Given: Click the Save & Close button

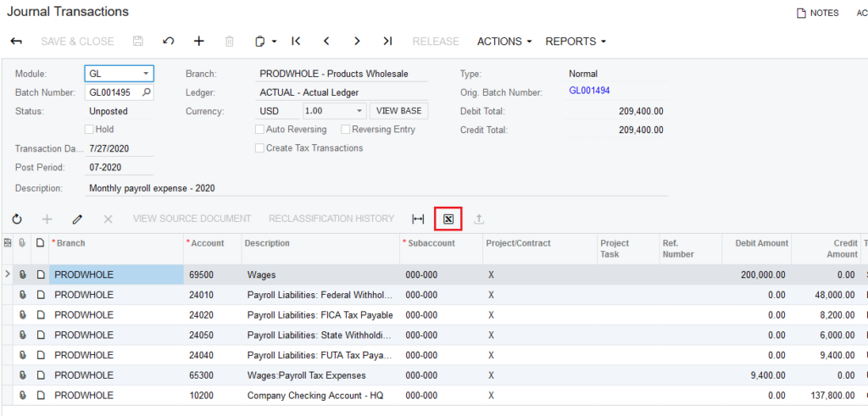Looking at the screenshot, I should 77,42.
